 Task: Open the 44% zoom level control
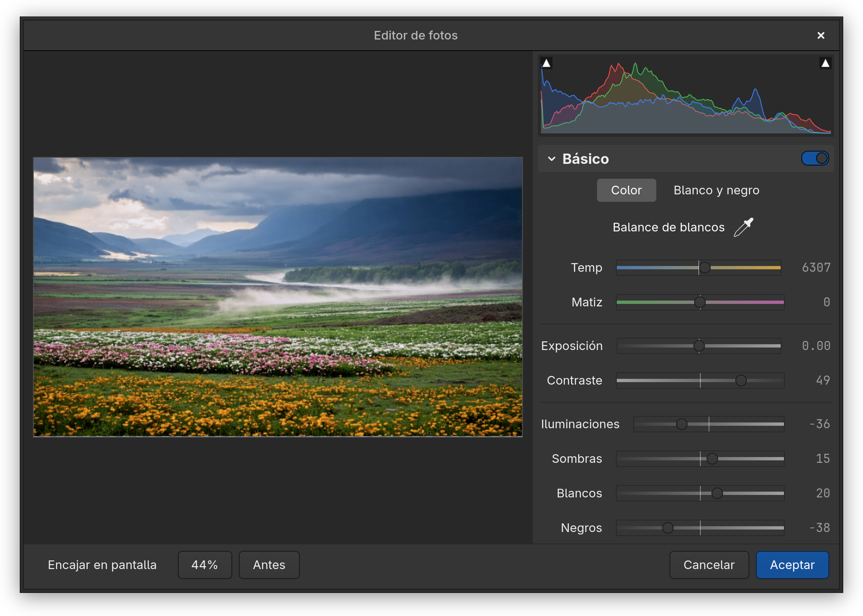point(205,565)
